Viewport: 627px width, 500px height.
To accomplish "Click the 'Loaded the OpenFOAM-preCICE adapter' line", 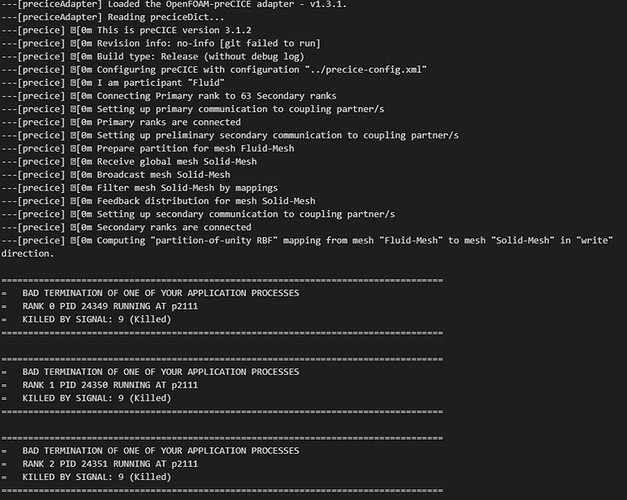I will click(174, 4).
